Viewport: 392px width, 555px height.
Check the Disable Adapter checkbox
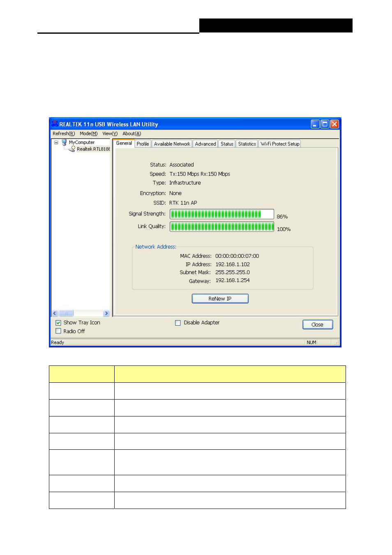pyautogui.click(x=178, y=323)
